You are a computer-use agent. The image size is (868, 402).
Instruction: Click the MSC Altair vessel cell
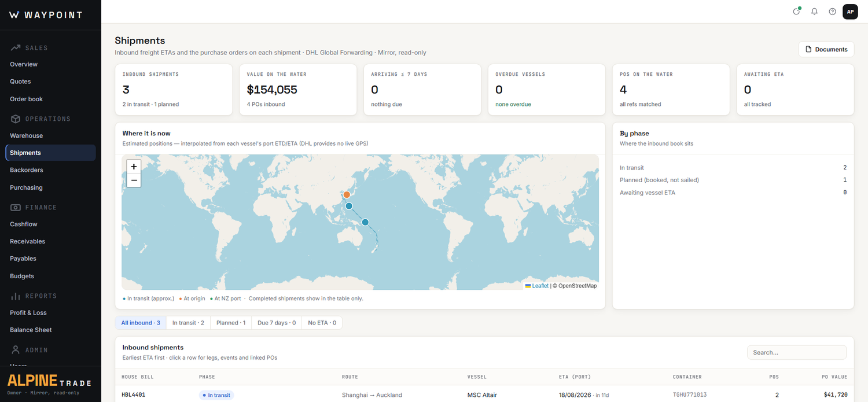pos(482,395)
